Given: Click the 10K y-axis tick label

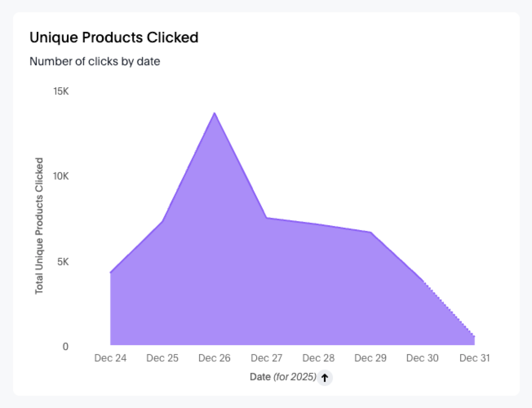Looking at the screenshot, I should 61,176.
